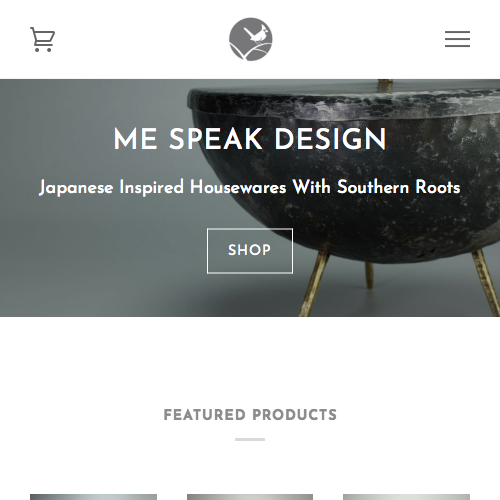Screen dimensions: 500x500
Task: Click the bowl's front brass leg
Action: 313,280
